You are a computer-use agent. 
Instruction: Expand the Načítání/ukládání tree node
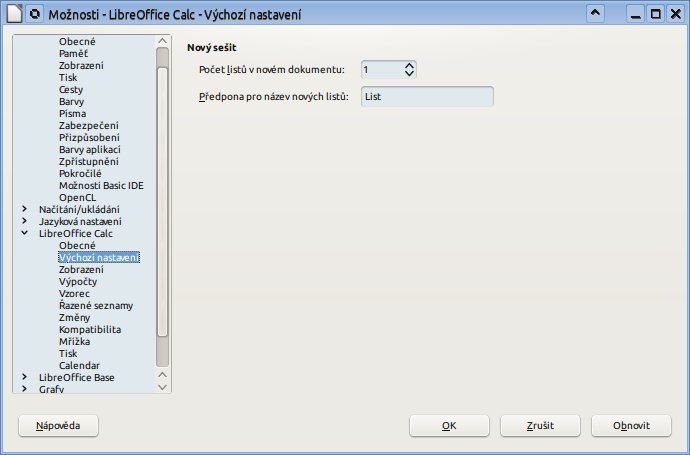pyautogui.click(x=25, y=209)
